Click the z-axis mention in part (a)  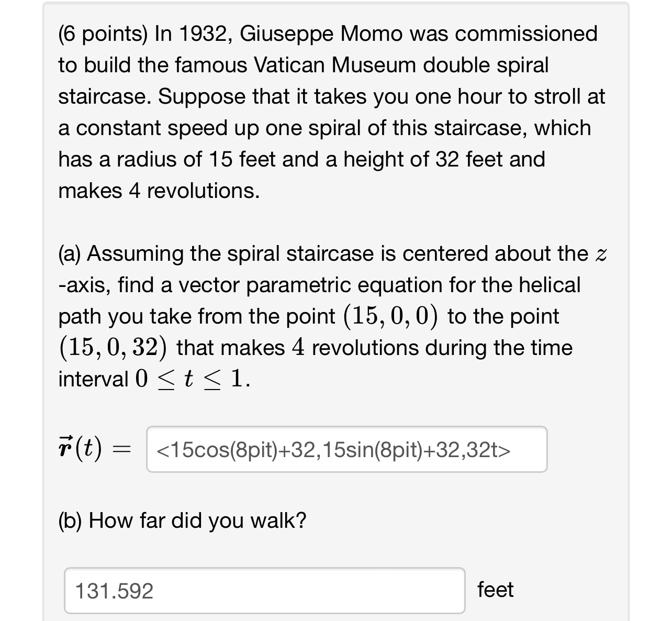[x=601, y=254]
